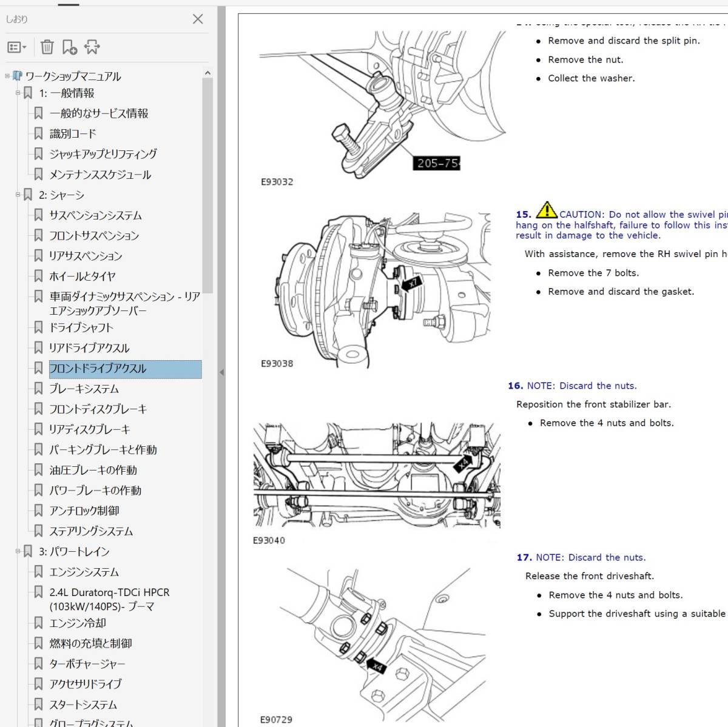Screen dimensions: 728x727
Task: Open ターボチャージャー bookmark
Action: [87, 664]
